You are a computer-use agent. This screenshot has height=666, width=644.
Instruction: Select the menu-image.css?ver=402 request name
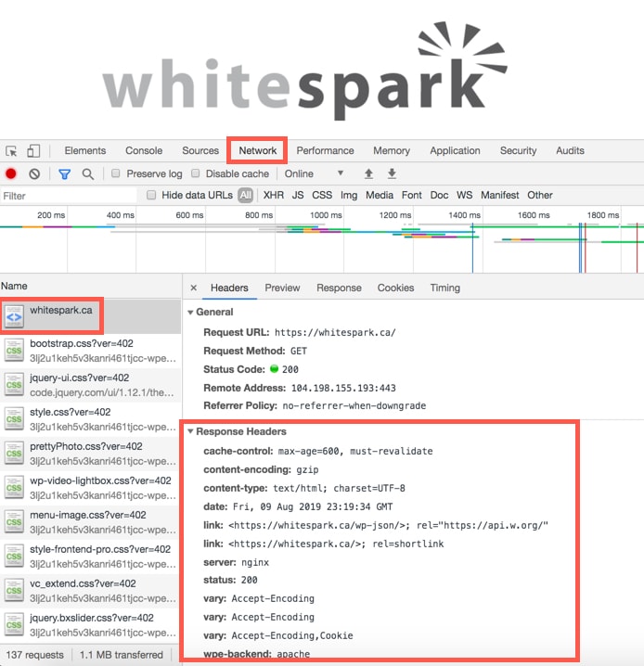88,515
